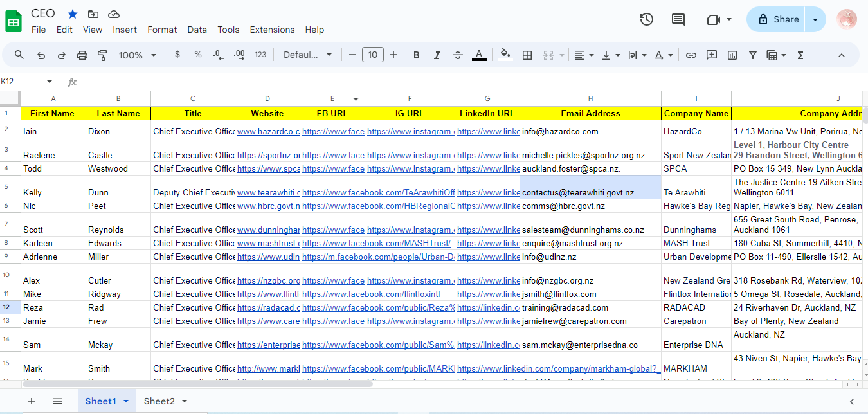The width and height of the screenshot is (868, 414).
Task: Decrease decimal places icon
Action: click(x=219, y=55)
